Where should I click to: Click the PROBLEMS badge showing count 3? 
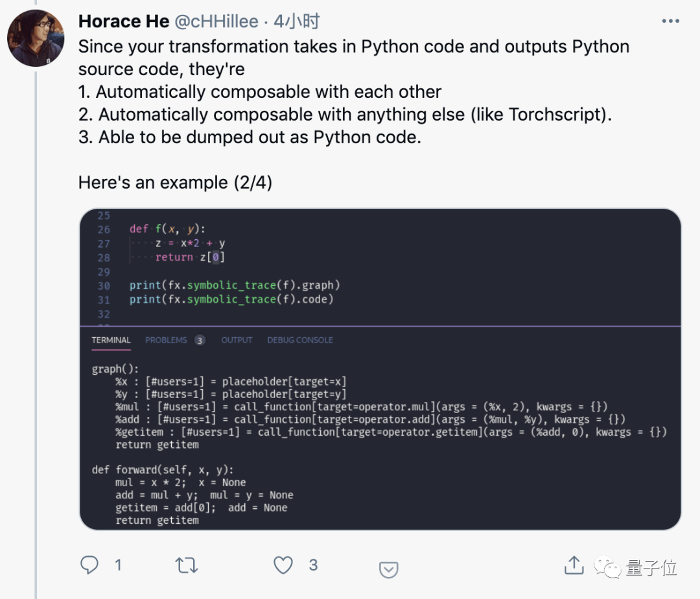pyautogui.click(x=200, y=340)
